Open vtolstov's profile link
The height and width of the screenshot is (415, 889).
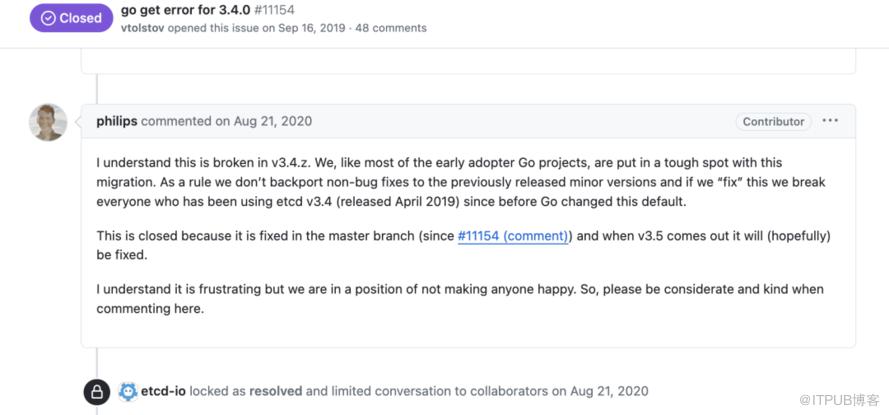pos(142,28)
